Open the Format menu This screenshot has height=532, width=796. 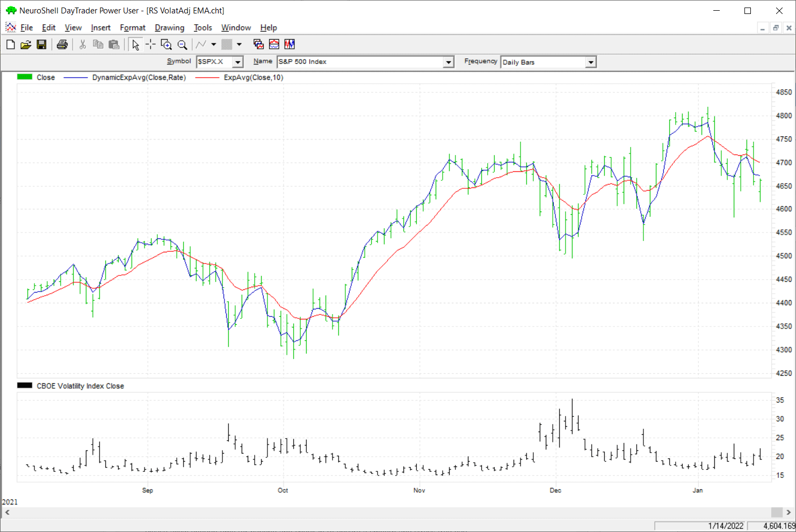click(133, 28)
